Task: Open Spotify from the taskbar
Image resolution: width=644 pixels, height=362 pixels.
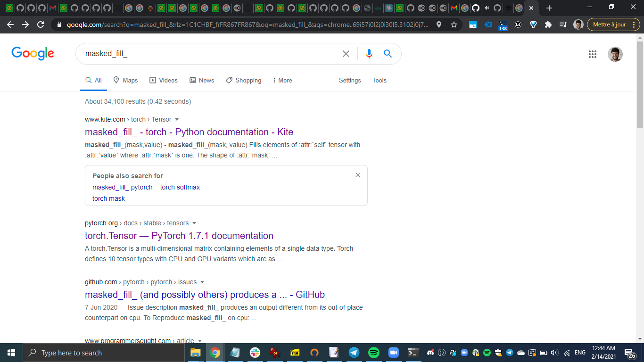Action: [373, 352]
